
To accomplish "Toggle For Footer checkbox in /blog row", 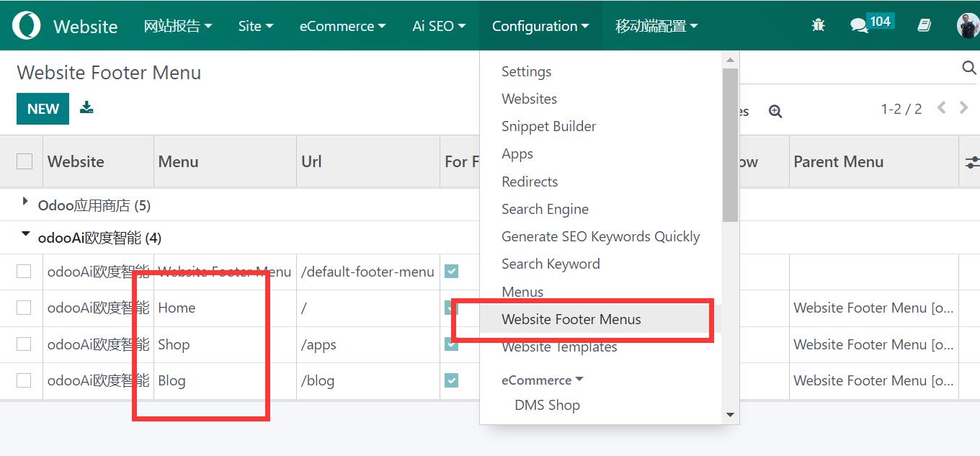I will point(452,380).
